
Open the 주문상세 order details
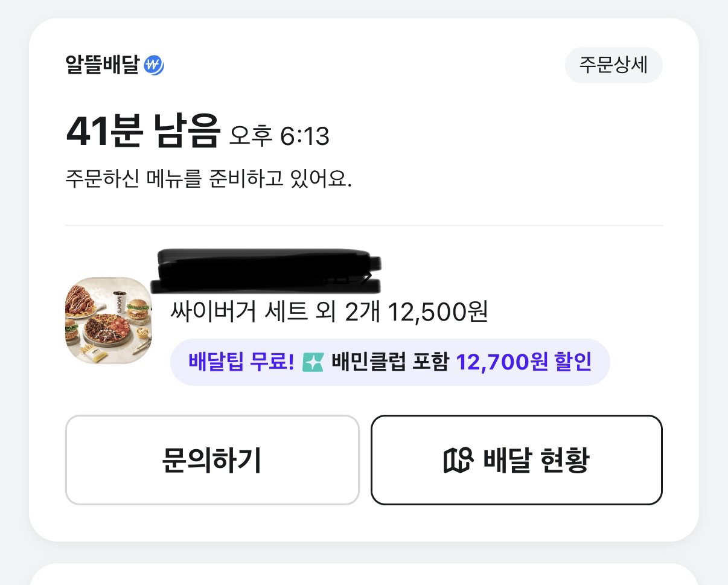click(x=613, y=65)
